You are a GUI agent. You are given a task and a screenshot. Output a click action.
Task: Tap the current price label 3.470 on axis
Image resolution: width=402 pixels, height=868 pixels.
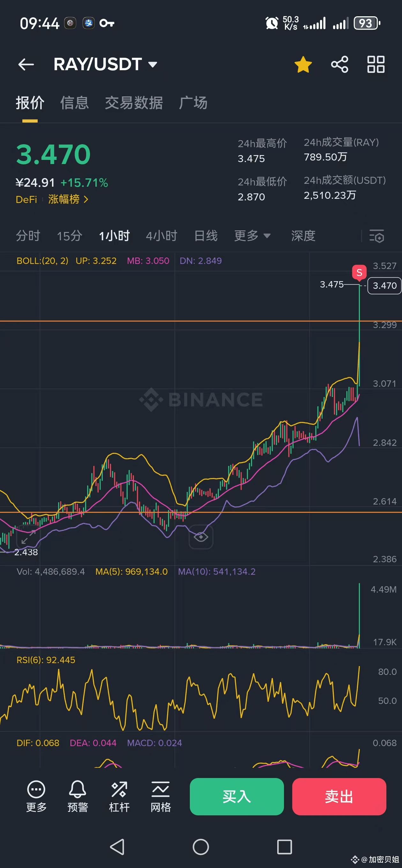(x=384, y=286)
